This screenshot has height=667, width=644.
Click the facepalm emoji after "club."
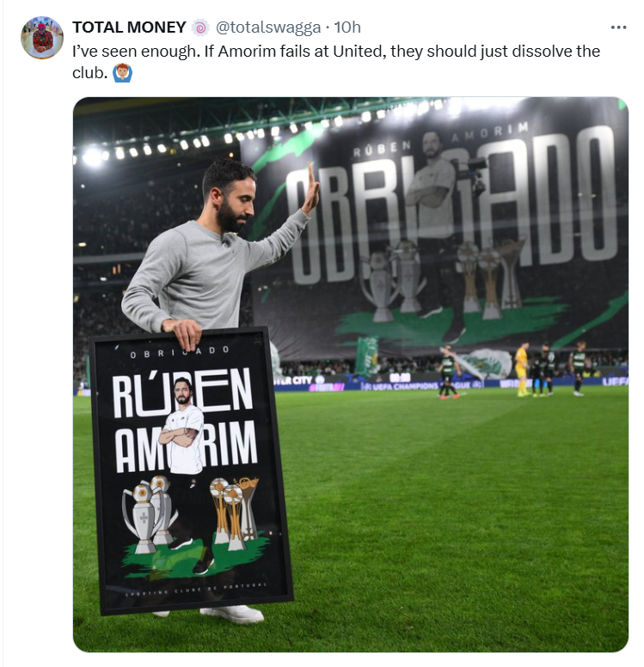coord(123,73)
